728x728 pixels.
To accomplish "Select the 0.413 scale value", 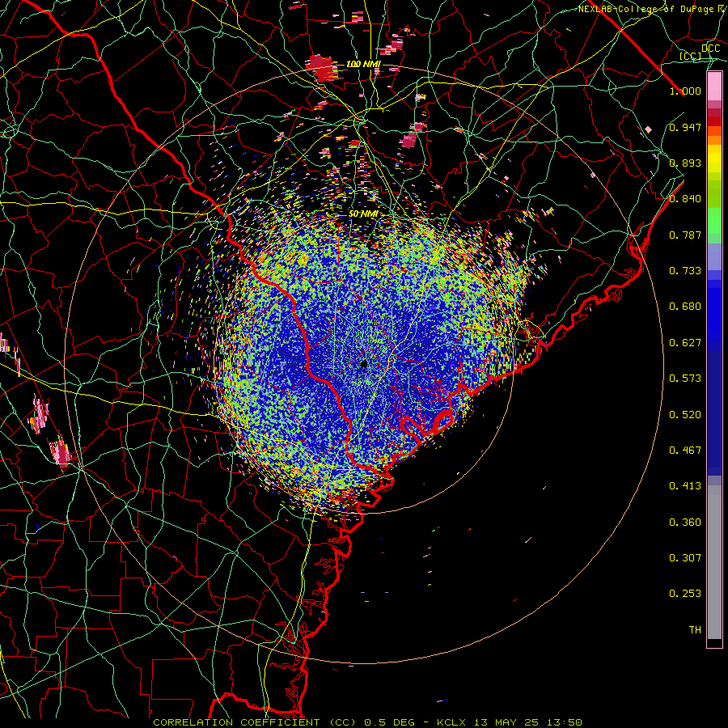I will pos(685,486).
